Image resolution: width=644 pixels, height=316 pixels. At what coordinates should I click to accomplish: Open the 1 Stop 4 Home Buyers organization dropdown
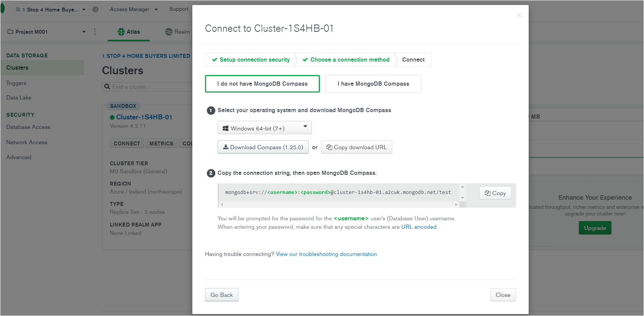(51, 9)
